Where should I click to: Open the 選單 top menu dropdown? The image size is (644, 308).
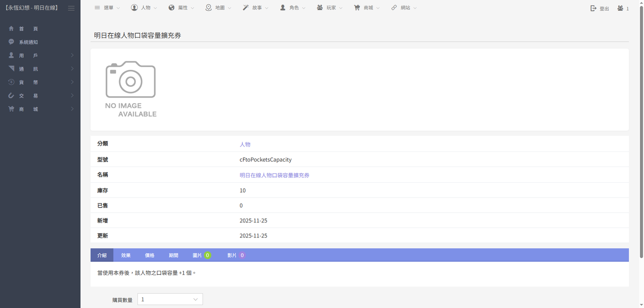coord(107,8)
